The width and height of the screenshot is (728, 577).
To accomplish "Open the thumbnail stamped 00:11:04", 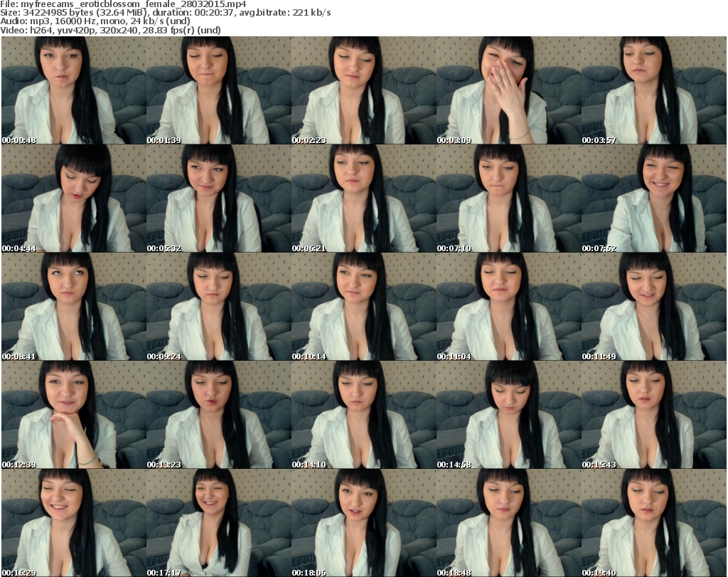I will [x=509, y=307].
